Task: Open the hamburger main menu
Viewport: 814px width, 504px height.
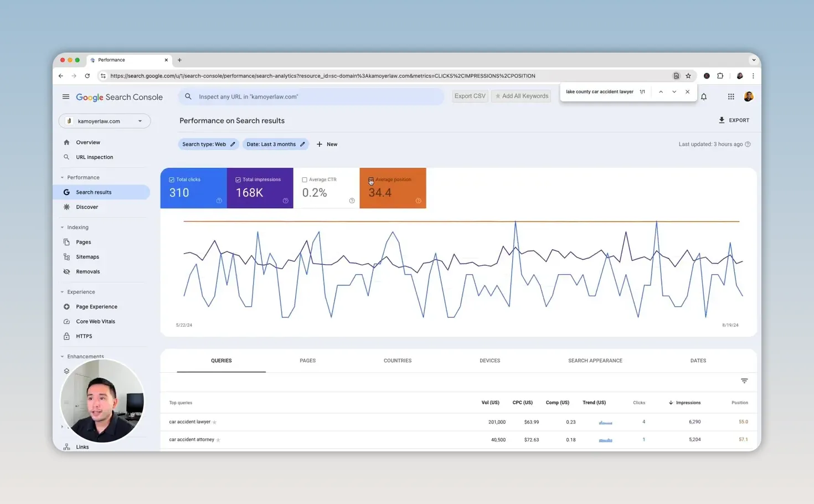Action: coord(66,97)
